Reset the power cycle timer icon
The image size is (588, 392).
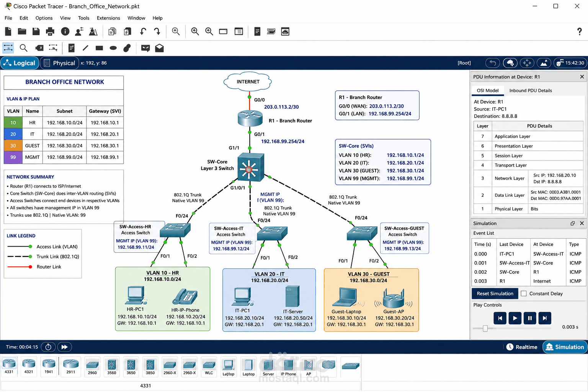48,347
